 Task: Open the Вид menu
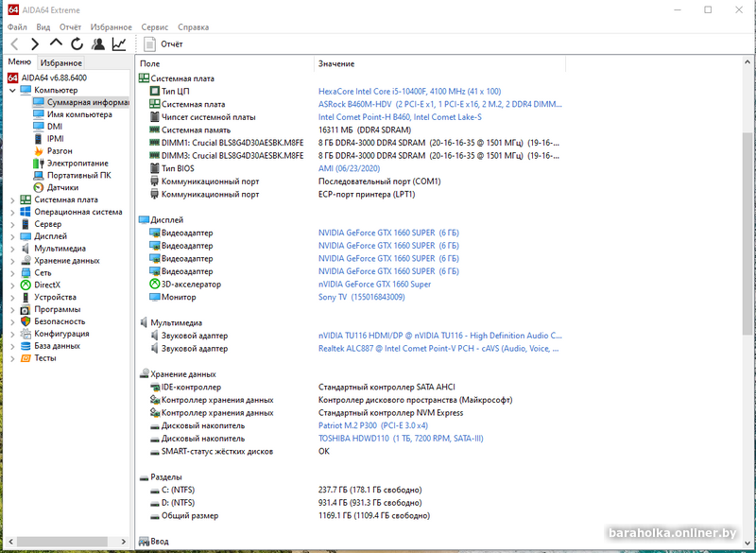[x=43, y=27]
